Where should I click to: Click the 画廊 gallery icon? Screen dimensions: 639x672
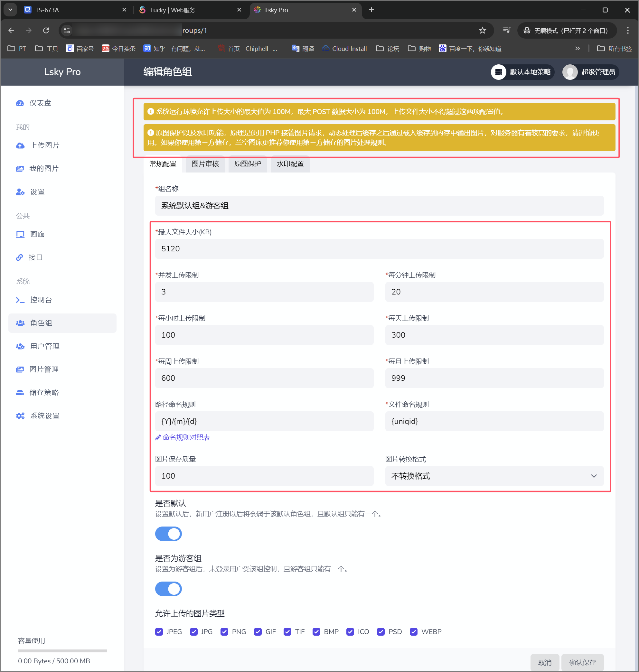[x=20, y=234]
